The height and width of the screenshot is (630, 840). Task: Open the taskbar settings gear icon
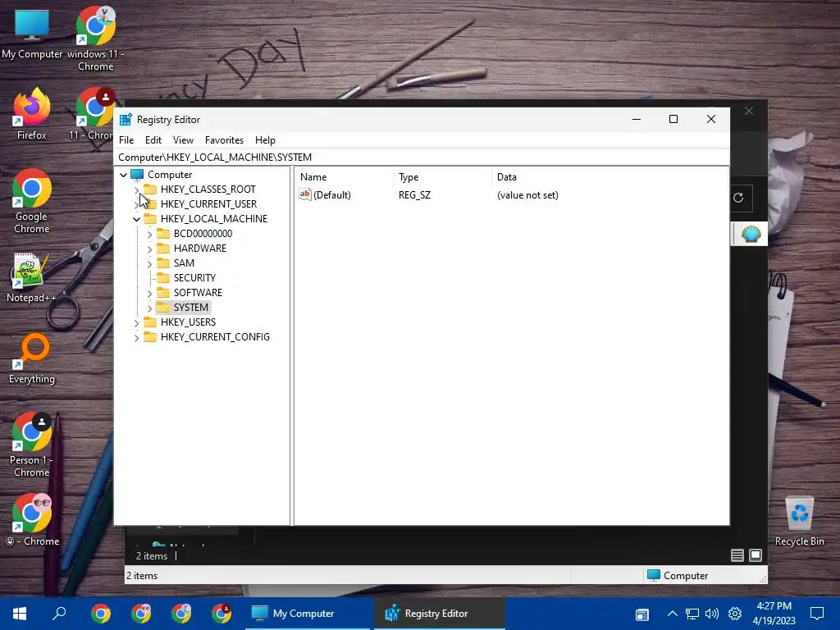735,614
